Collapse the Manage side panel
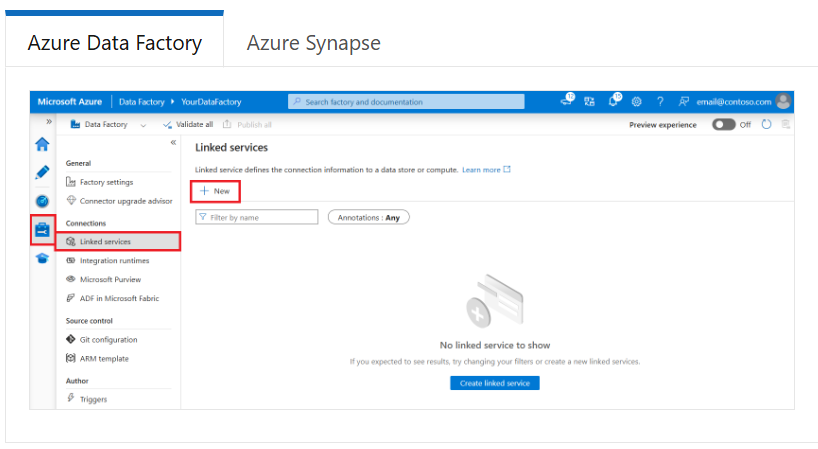The image size is (818, 449). 173,143
